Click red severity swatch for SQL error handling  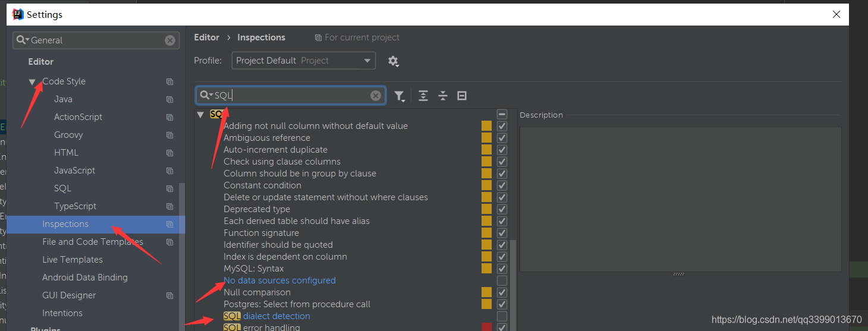point(486,327)
